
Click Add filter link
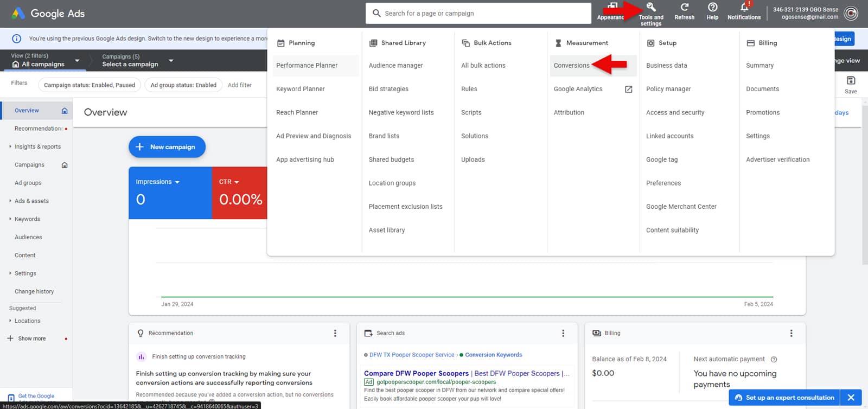(x=239, y=85)
